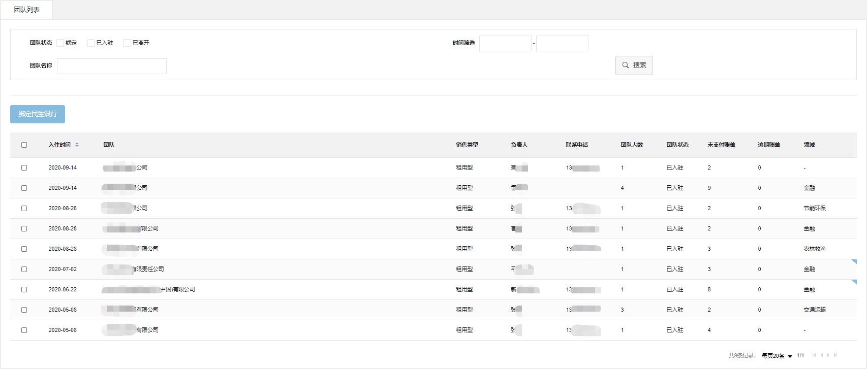Select the 2020-06-22 team row checkbox
Image resolution: width=868 pixels, height=369 pixels.
[24, 289]
